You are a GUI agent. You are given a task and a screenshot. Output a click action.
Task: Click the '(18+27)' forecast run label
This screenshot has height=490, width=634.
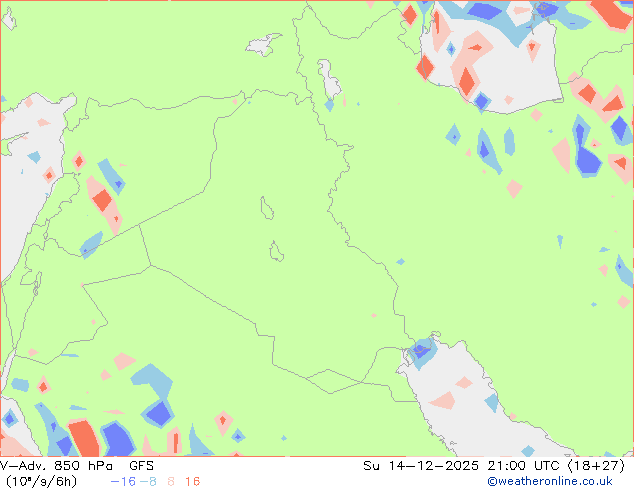(596, 466)
